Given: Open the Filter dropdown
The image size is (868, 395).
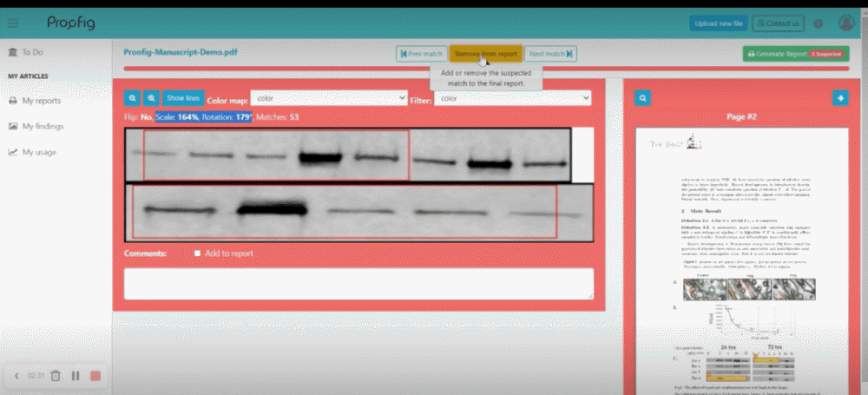Looking at the screenshot, I should click(513, 99).
